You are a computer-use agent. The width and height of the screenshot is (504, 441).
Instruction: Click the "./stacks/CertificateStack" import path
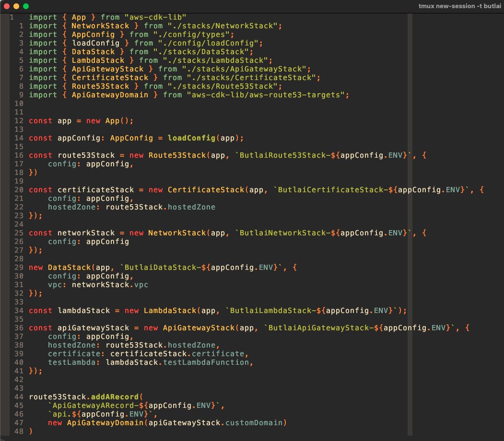point(251,78)
